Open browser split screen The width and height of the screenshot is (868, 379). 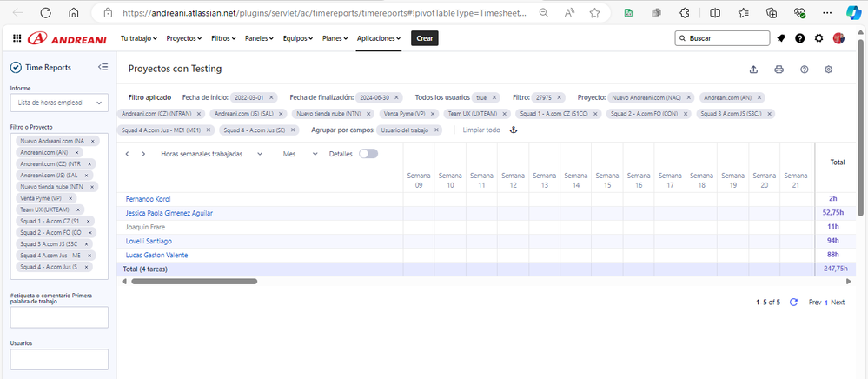[715, 13]
